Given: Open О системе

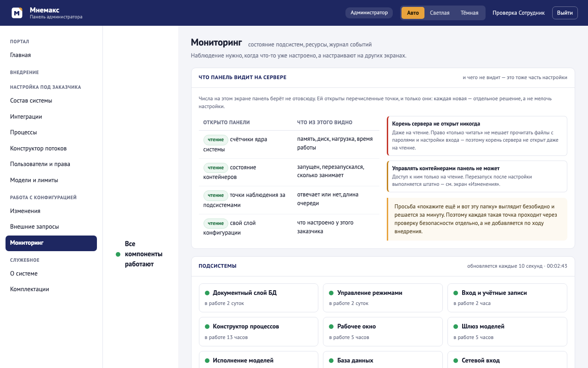Looking at the screenshot, I should (x=51, y=274).
